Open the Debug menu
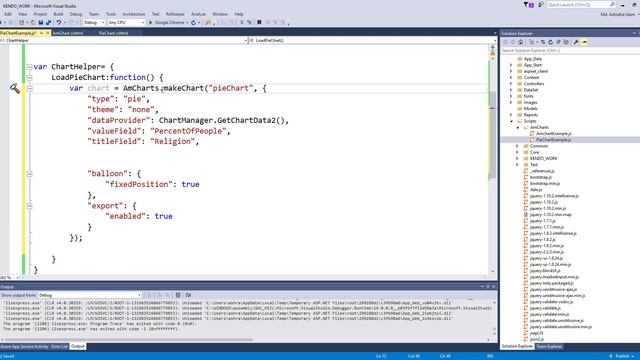Image resolution: width=640 pixels, height=360 pixels. click(x=76, y=14)
